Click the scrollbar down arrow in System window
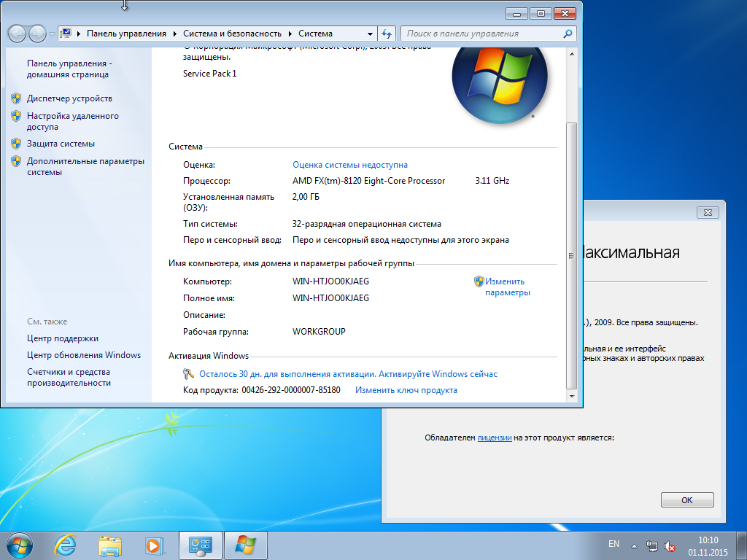747x560 pixels. (572, 396)
